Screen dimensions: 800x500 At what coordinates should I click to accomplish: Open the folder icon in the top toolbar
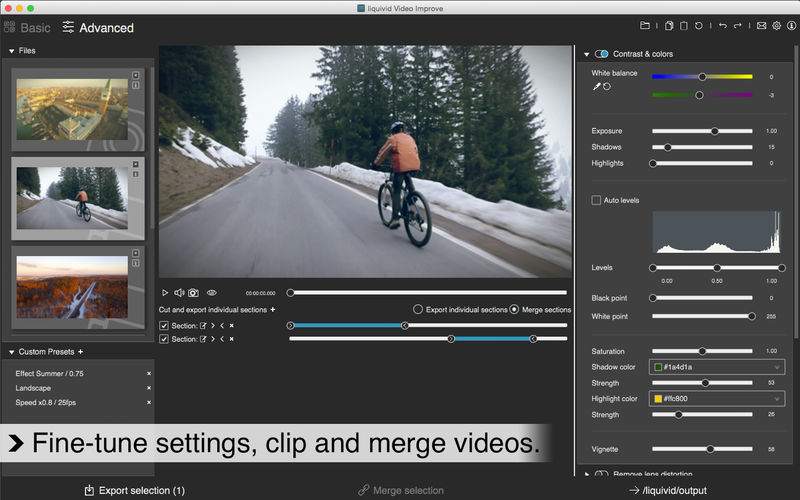coord(644,26)
